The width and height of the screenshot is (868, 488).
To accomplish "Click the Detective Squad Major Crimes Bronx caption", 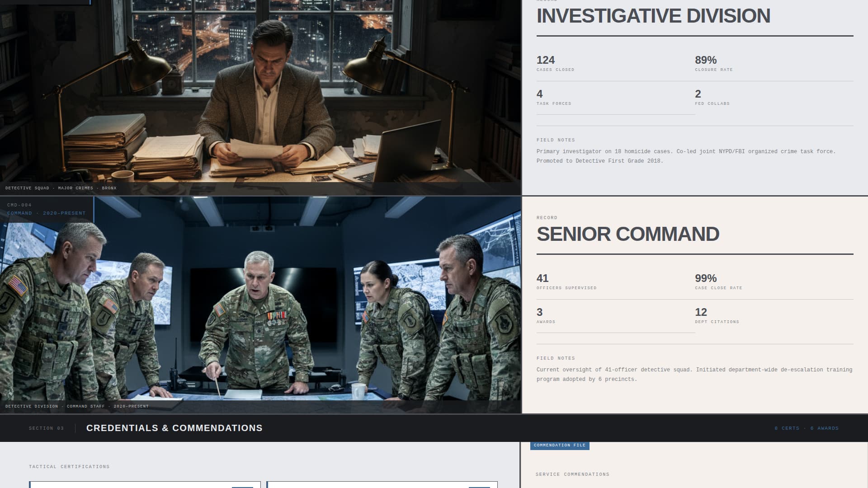I will coord(61,188).
